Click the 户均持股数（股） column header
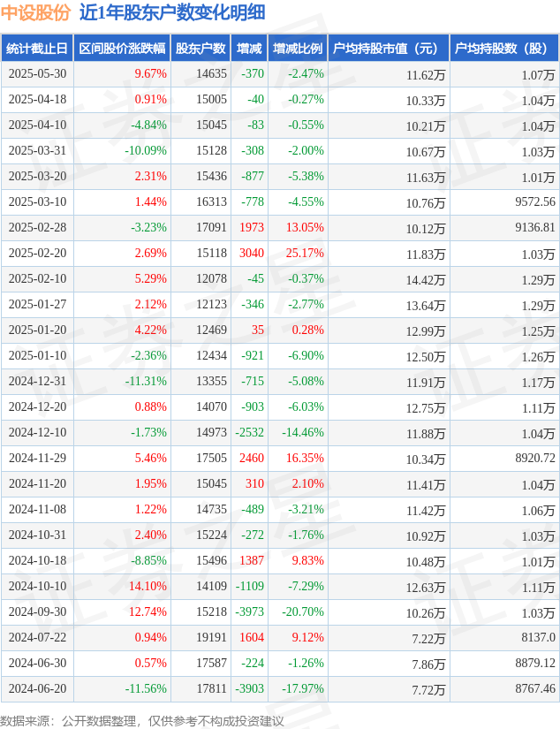The image size is (560, 729). [504, 49]
